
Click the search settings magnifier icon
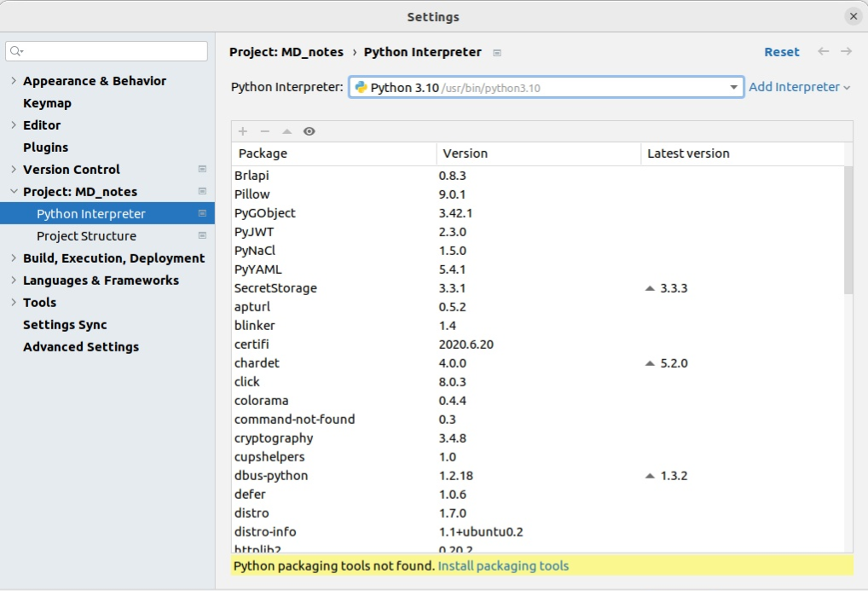pos(17,52)
